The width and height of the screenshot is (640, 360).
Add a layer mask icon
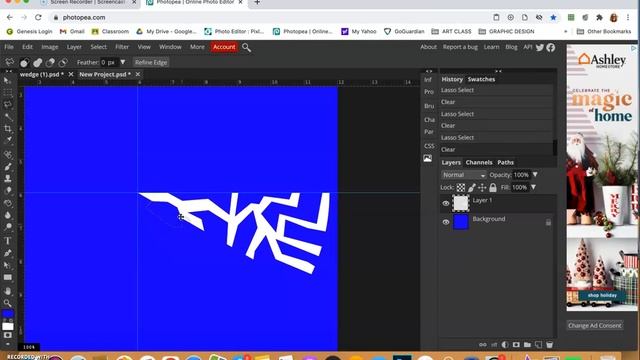point(516,344)
